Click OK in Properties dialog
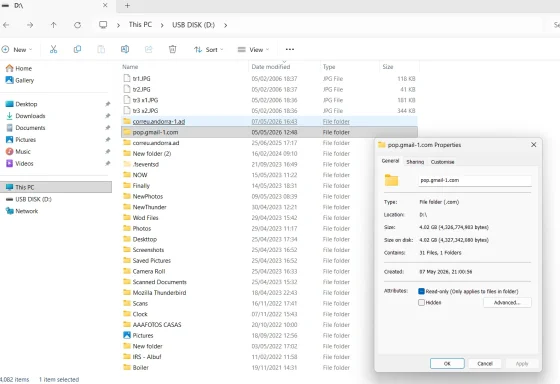560x384 pixels. click(447, 363)
